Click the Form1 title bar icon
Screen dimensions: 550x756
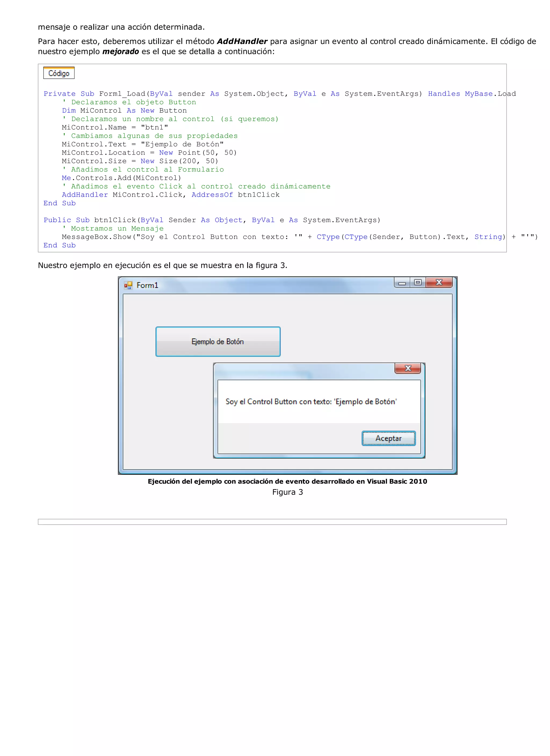point(128,285)
